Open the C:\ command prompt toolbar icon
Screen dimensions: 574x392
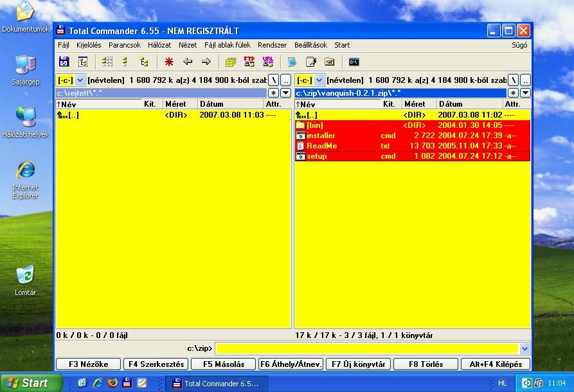pyautogui.click(x=354, y=62)
